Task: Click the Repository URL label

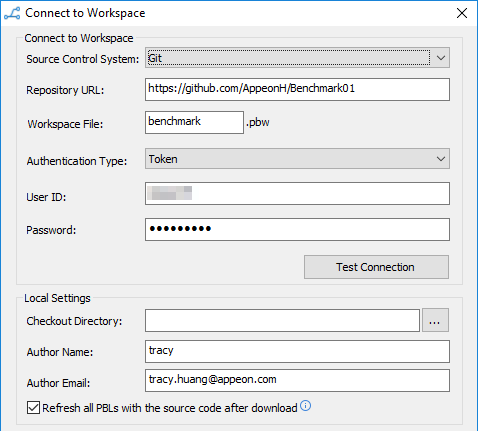Action: (x=65, y=90)
